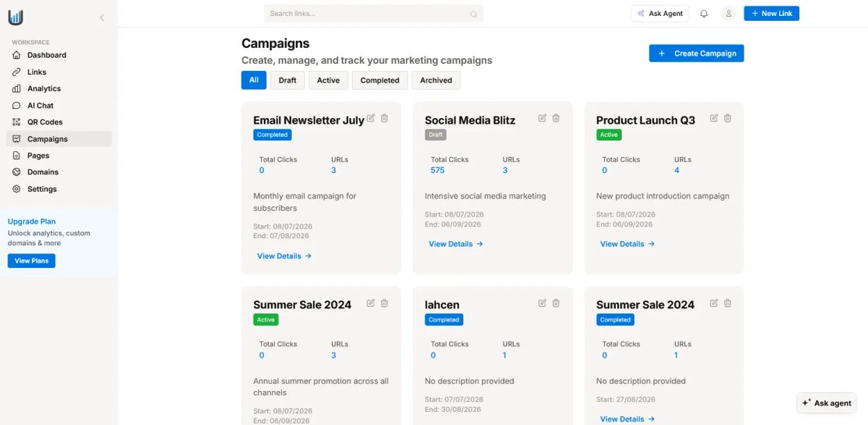Image resolution: width=868 pixels, height=425 pixels.
Task: Open the user profile icon
Action: 728,14
